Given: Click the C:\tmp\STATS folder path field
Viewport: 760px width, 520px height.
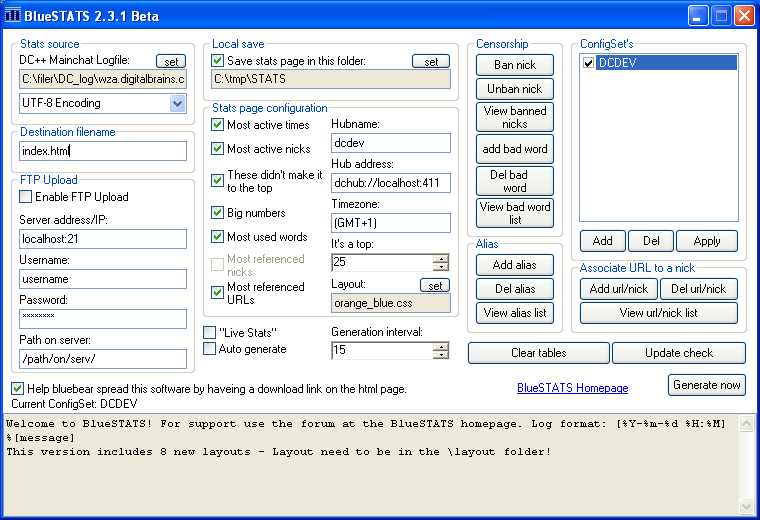Looking at the screenshot, I should click(x=331, y=79).
